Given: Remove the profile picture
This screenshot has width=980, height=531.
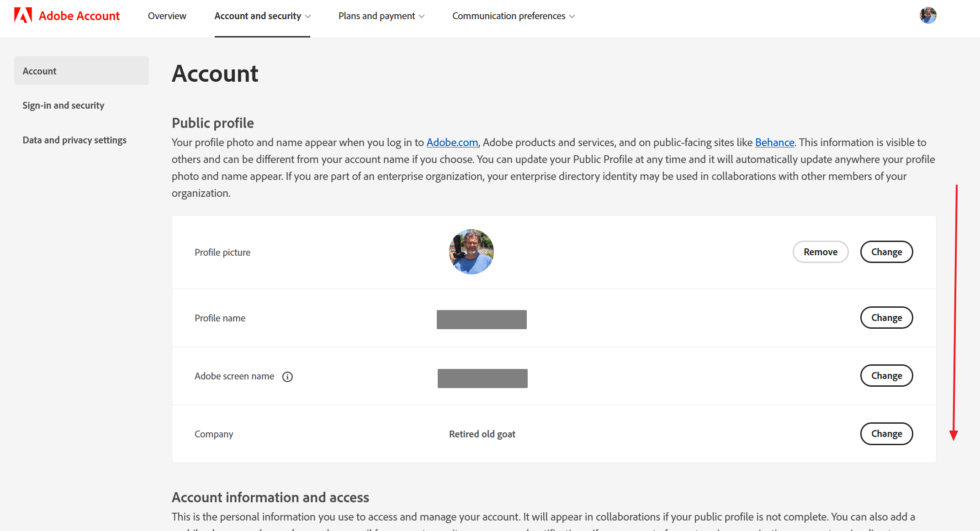Looking at the screenshot, I should (x=820, y=252).
